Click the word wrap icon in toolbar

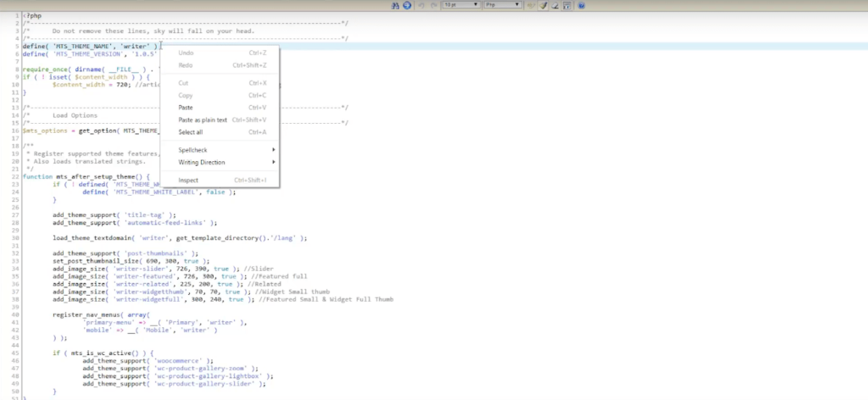click(531, 6)
